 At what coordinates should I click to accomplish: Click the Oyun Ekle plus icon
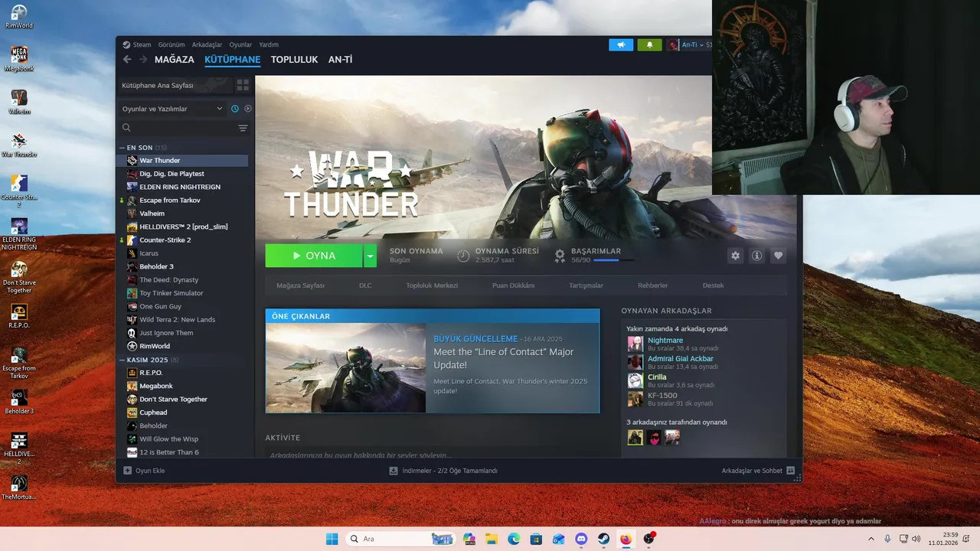(128, 471)
